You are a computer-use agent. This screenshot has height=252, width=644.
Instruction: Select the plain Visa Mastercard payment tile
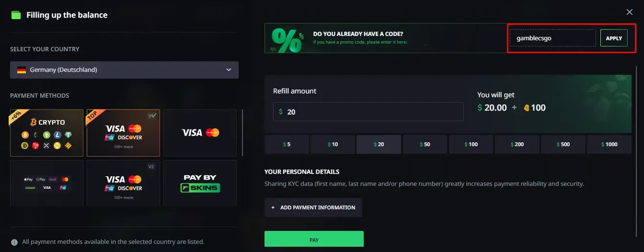click(x=200, y=133)
